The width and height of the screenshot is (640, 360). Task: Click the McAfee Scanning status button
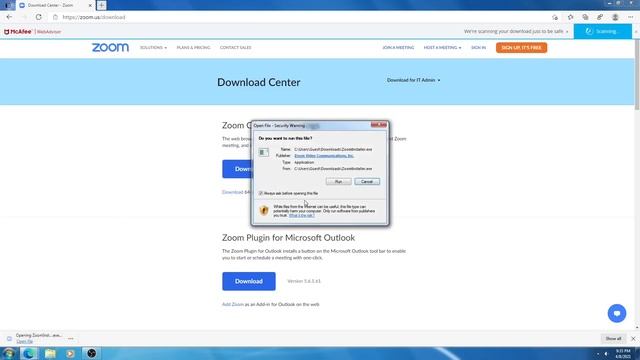click(602, 31)
